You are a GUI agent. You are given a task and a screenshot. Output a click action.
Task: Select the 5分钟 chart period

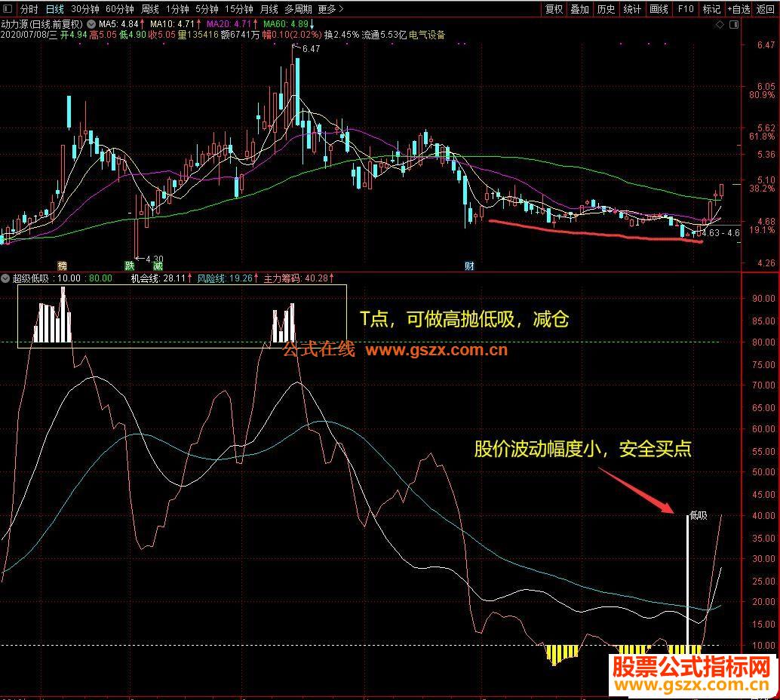point(207,9)
